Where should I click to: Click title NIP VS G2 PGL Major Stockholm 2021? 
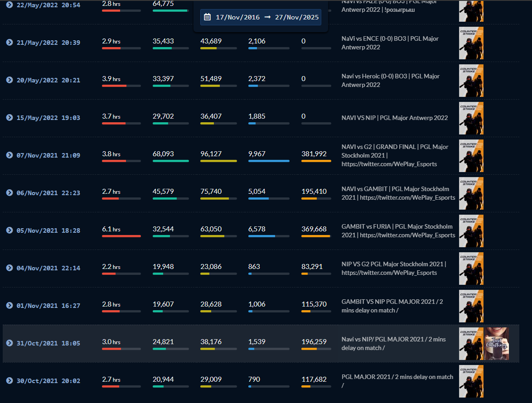coord(394,269)
